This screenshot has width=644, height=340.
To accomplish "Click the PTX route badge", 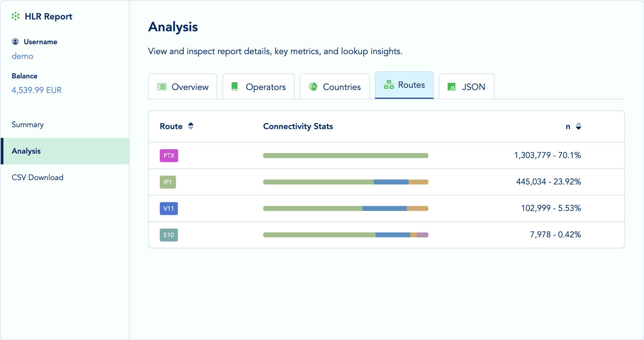I will [x=169, y=156].
